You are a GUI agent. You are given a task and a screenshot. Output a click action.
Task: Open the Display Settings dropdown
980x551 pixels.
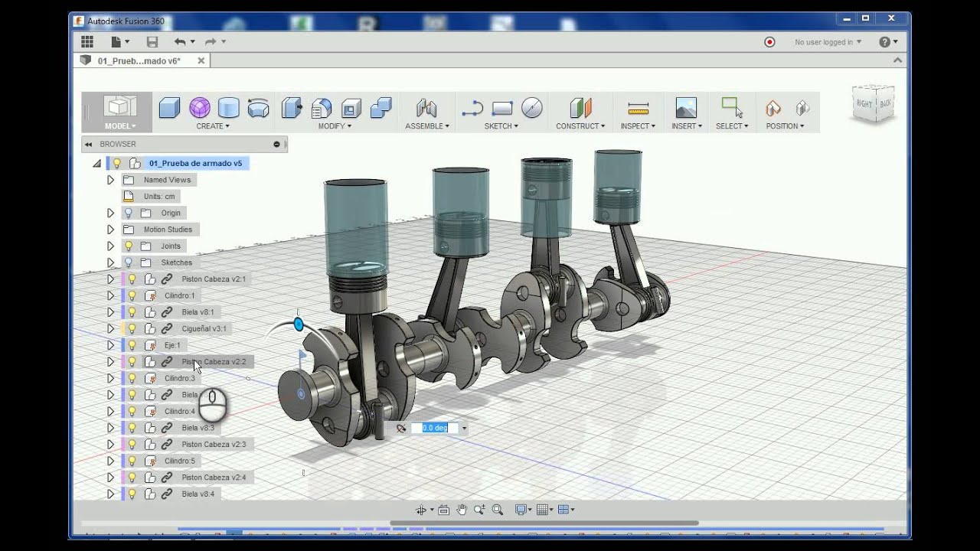point(524,510)
